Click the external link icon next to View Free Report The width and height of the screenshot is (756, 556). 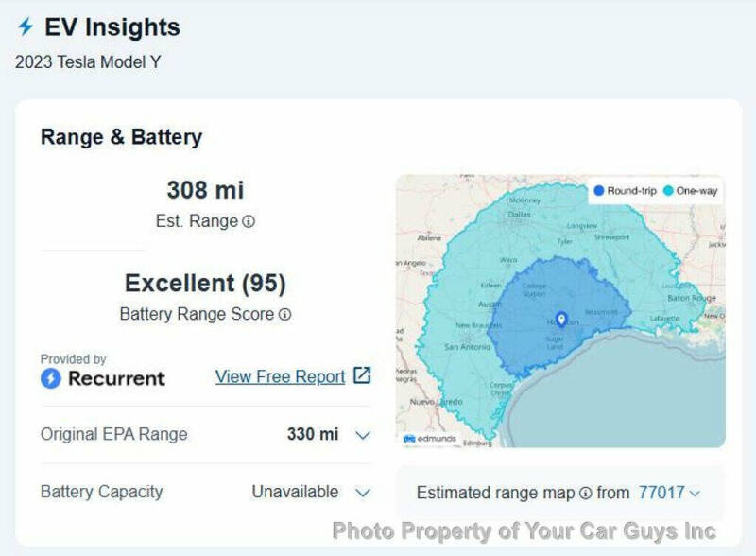[x=362, y=375]
